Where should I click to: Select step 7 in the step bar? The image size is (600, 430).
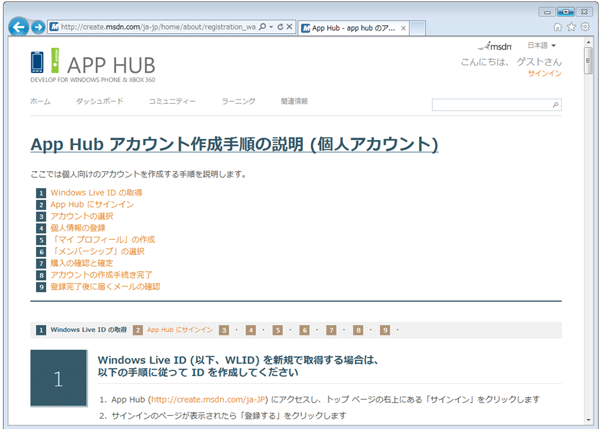[331, 330]
